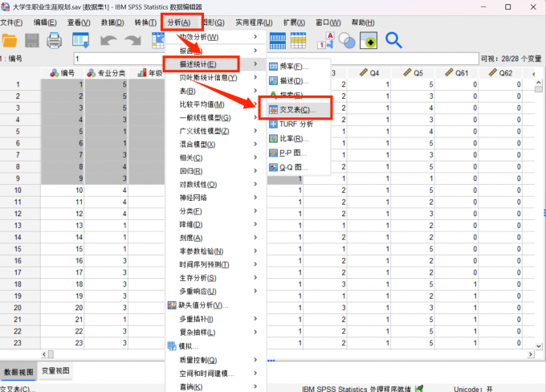Click the Print toolbar icon

tap(55, 40)
